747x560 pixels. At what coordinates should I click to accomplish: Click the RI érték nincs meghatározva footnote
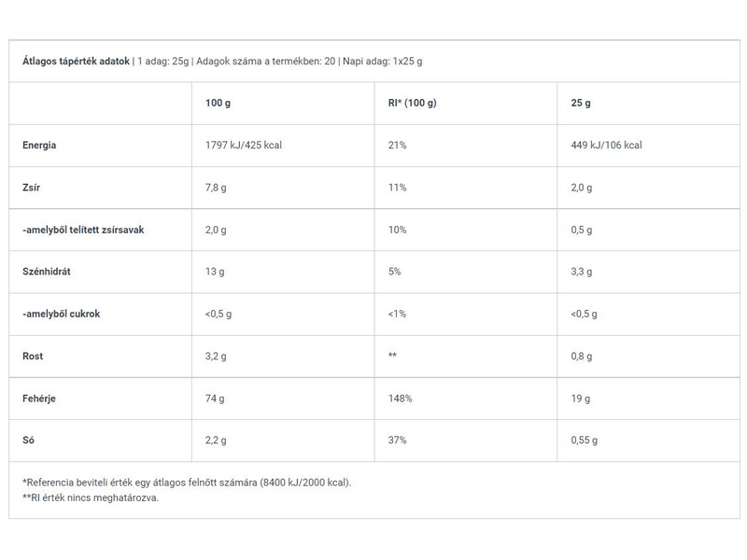tap(91, 497)
